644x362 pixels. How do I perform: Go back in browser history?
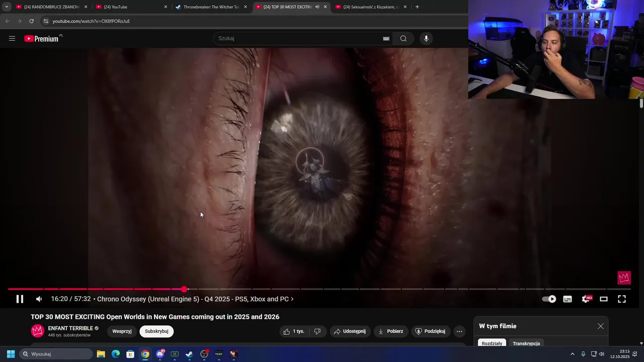7,21
